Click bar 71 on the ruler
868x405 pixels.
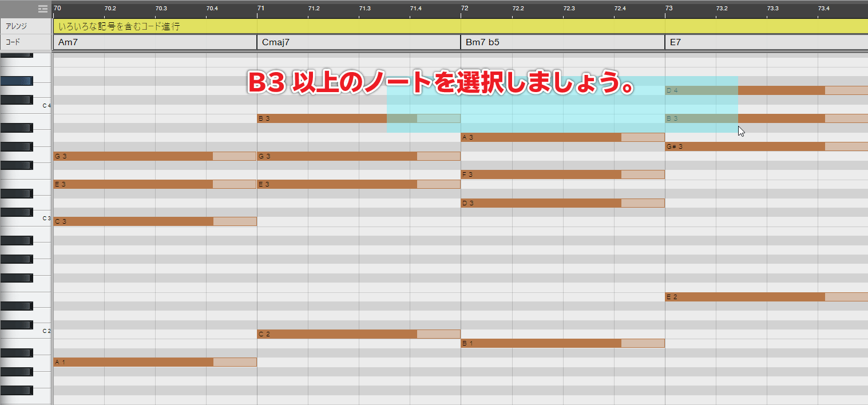coord(261,9)
